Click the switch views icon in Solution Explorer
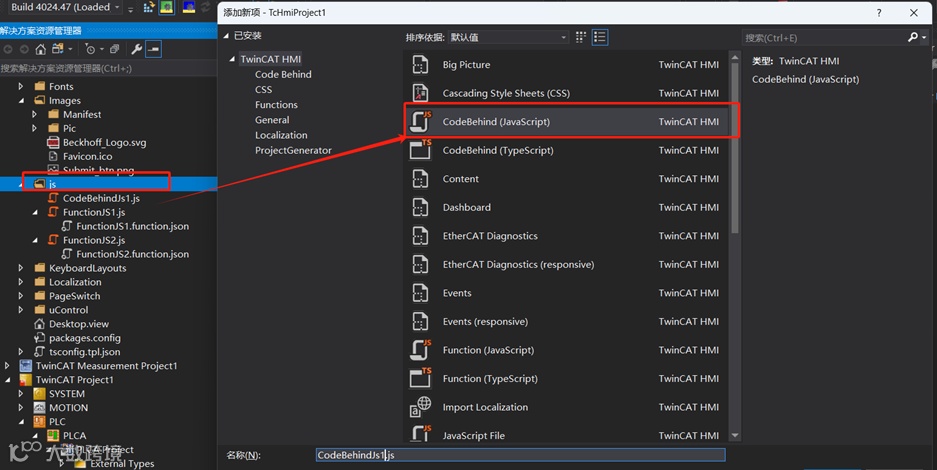The width and height of the screenshot is (937, 470). pos(59,49)
